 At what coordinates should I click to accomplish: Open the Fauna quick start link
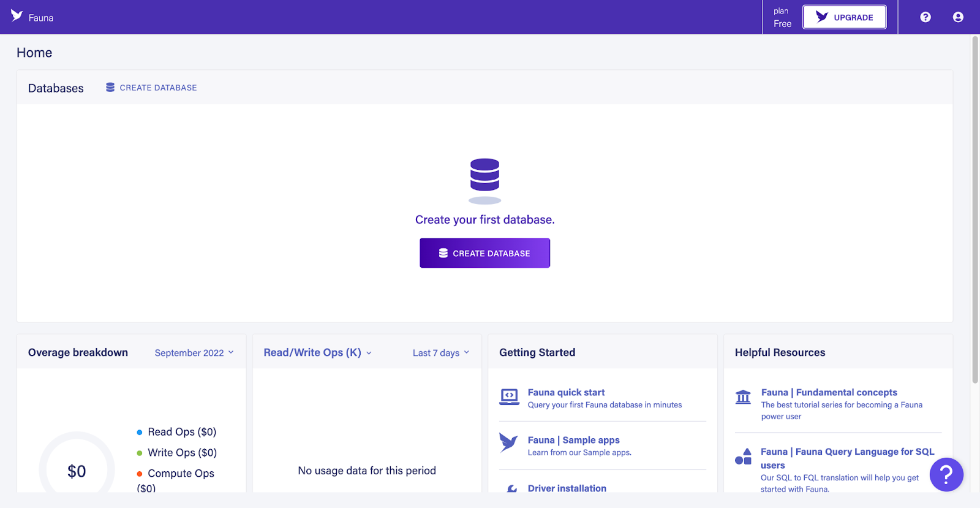(566, 392)
